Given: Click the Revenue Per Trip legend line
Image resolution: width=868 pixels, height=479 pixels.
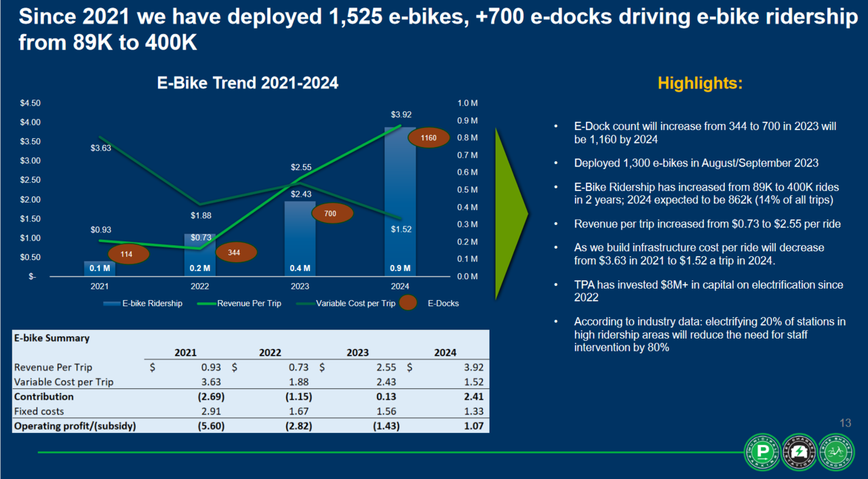Looking at the screenshot, I should (206, 304).
